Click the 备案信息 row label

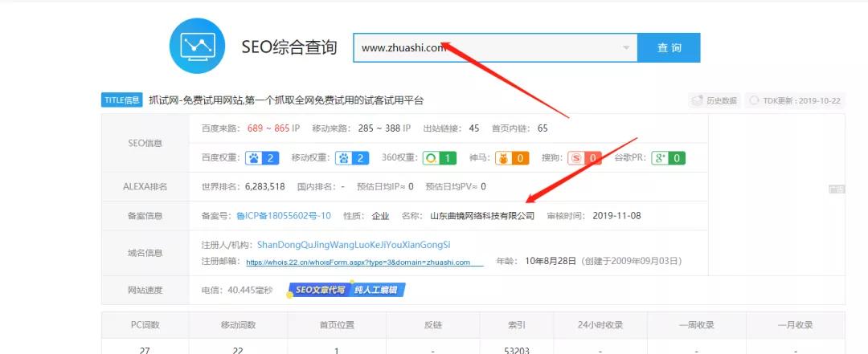tap(145, 216)
